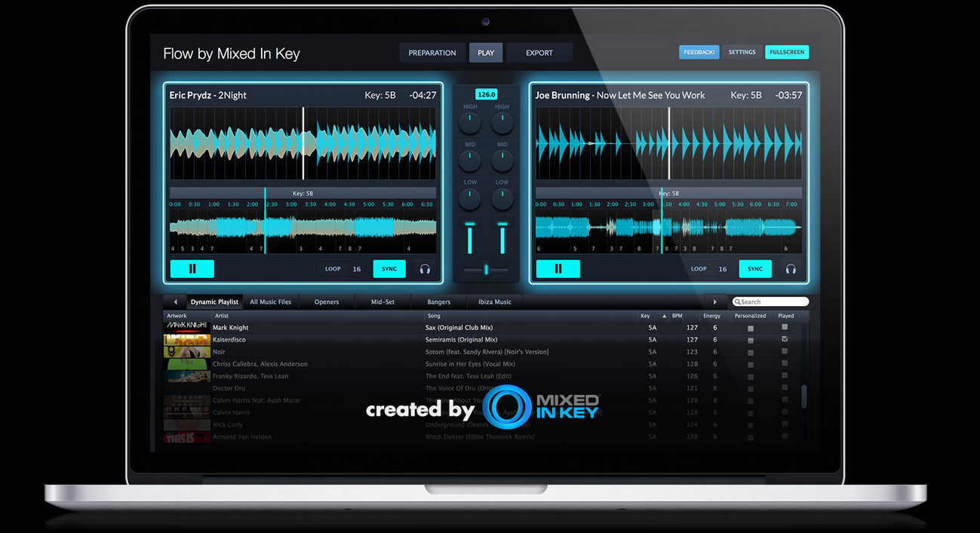Click the FEEDBACK! button
This screenshot has height=533, width=980.
coord(699,52)
